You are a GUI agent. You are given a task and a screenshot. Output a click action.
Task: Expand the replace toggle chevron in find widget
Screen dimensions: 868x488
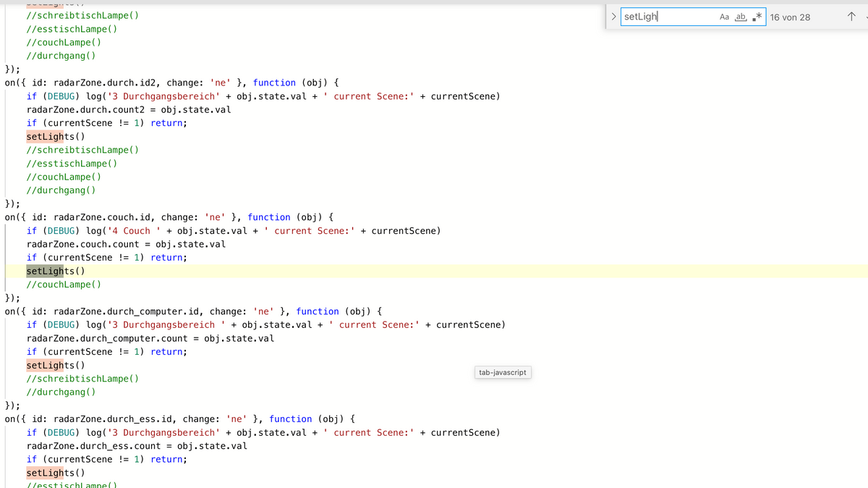click(x=613, y=17)
